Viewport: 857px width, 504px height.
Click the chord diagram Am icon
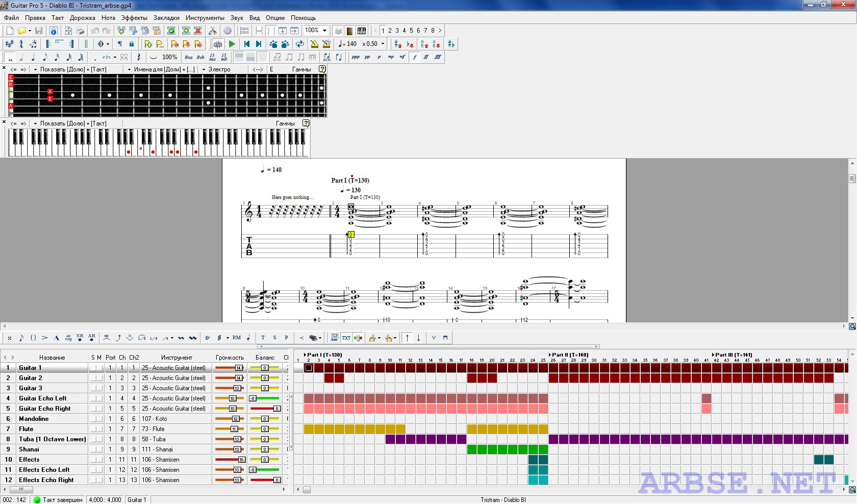(335, 338)
